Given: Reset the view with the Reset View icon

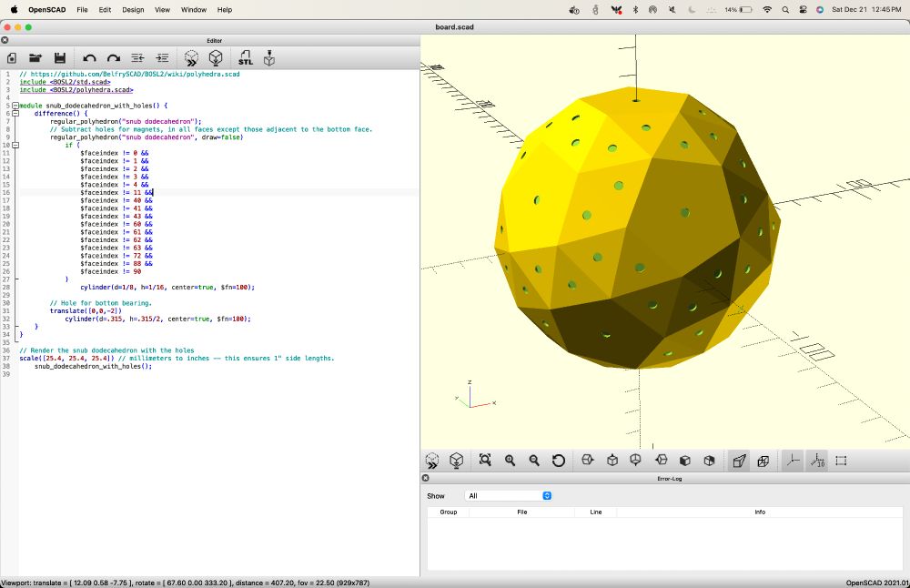Looking at the screenshot, I should pos(559,461).
